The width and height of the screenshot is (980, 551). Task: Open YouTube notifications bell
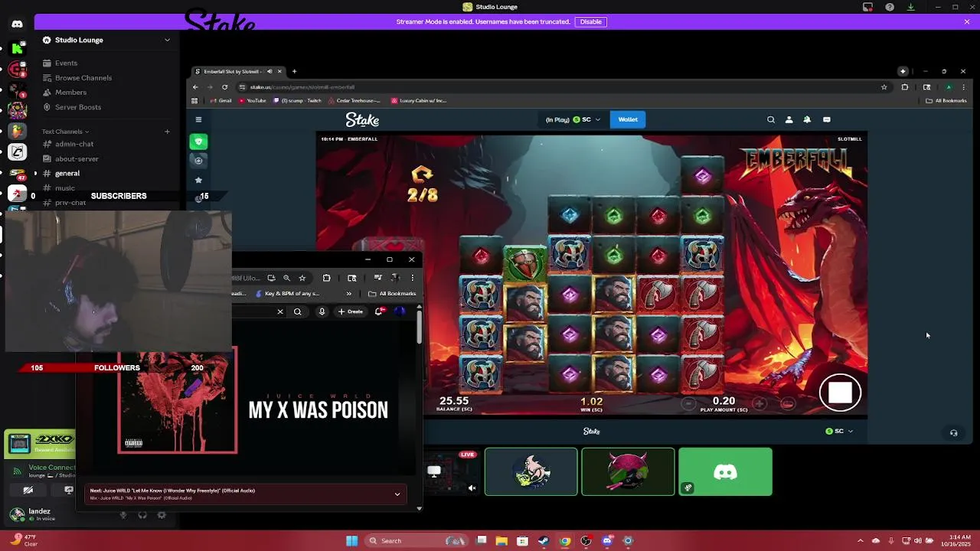coord(379,311)
